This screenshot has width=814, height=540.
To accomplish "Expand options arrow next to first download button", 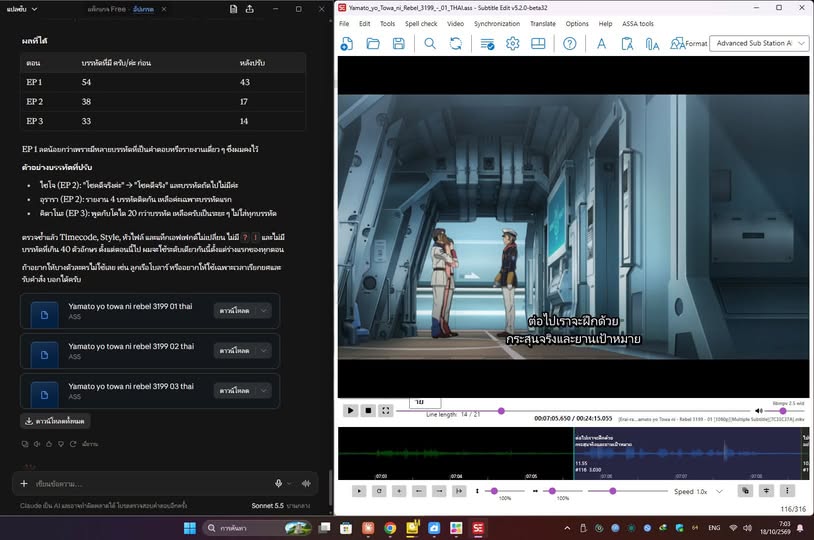I will point(264,310).
